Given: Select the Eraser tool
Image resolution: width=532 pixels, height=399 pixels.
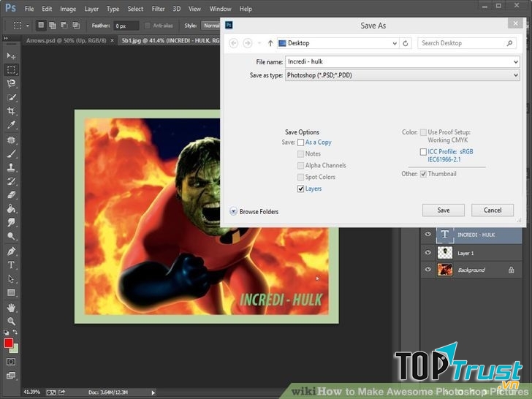Looking at the screenshot, I should coord(11,195).
